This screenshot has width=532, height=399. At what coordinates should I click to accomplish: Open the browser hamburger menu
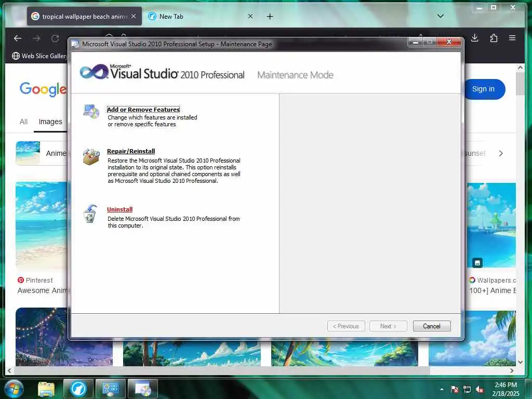pyautogui.click(x=512, y=38)
